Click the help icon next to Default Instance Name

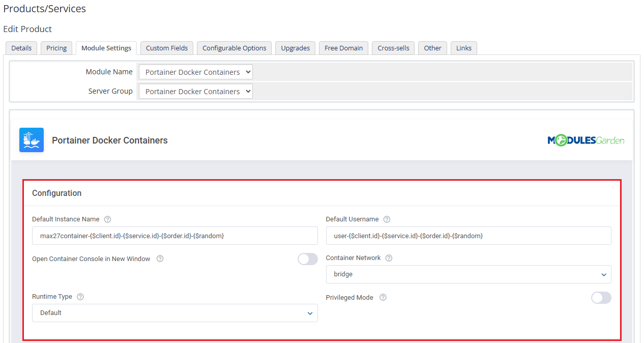coord(107,219)
